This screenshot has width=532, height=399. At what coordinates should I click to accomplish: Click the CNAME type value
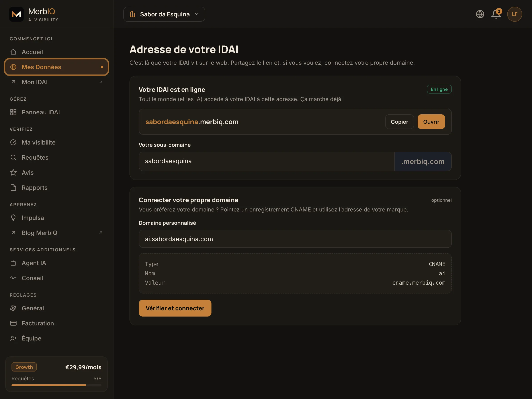coord(437,264)
